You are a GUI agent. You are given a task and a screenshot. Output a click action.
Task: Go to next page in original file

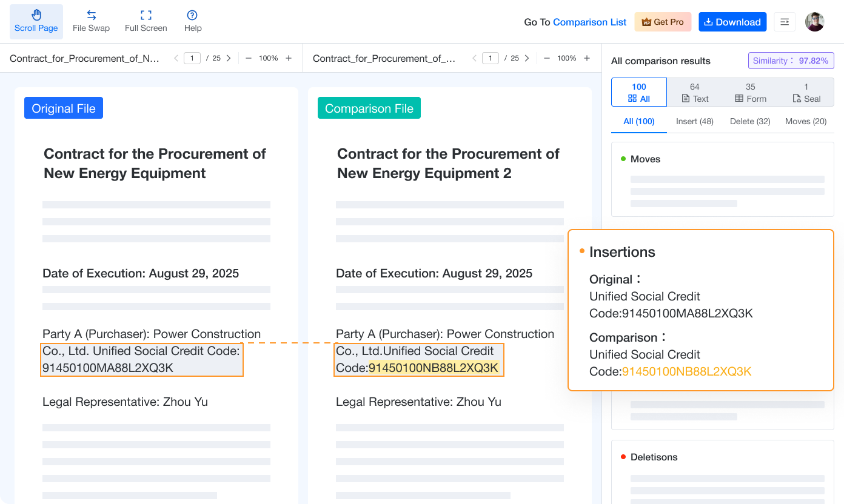[229, 58]
